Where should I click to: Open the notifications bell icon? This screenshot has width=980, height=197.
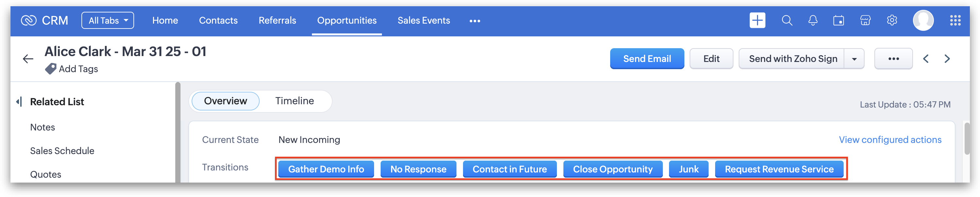tap(813, 21)
